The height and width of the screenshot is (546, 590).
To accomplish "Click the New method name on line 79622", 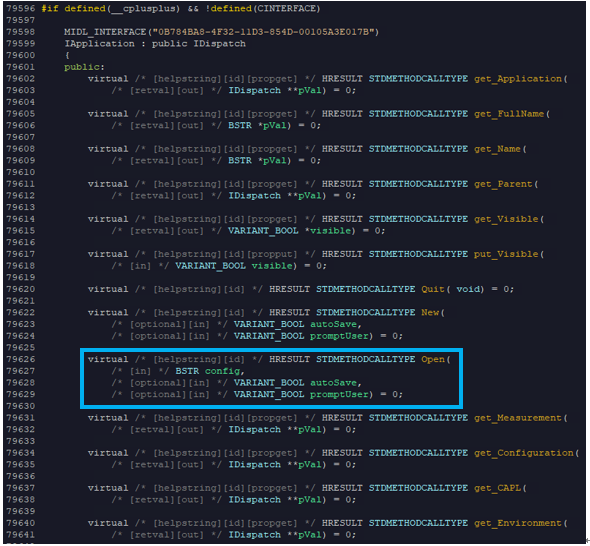I will pyautogui.click(x=430, y=312).
